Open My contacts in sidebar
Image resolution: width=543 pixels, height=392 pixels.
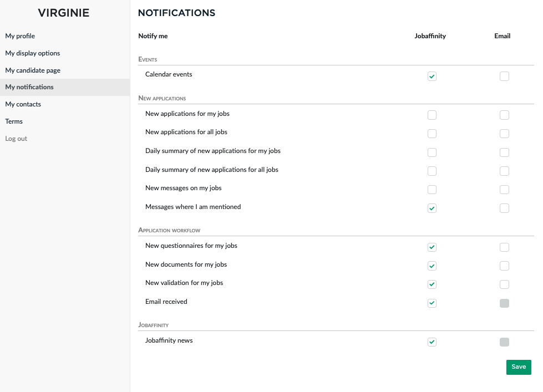tap(23, 104)
